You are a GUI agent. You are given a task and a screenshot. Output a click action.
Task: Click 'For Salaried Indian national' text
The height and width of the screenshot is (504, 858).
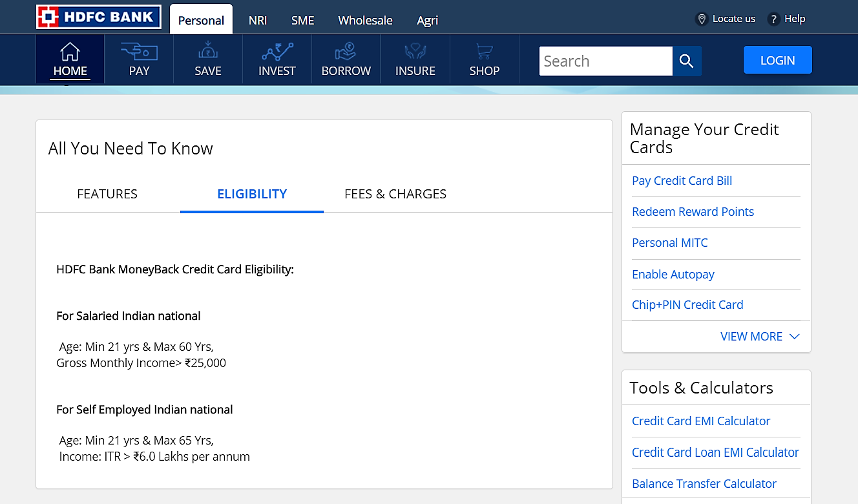tap(129, 316)
